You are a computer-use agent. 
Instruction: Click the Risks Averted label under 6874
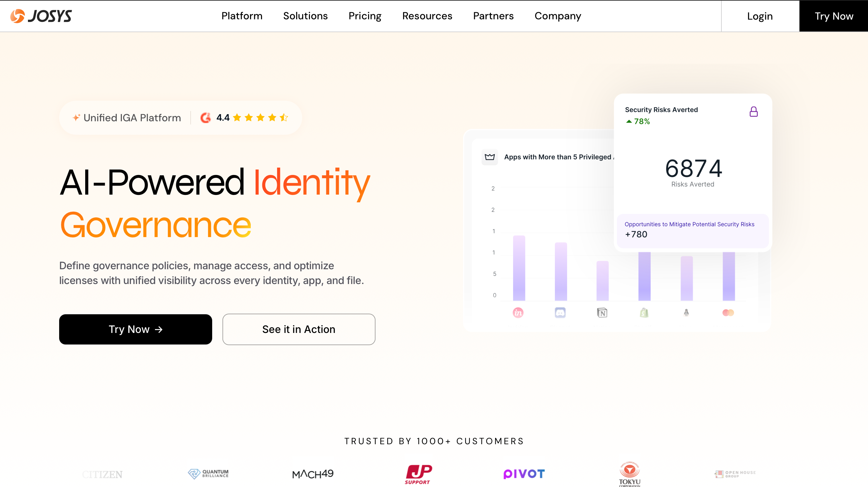[x=692, y=184]
